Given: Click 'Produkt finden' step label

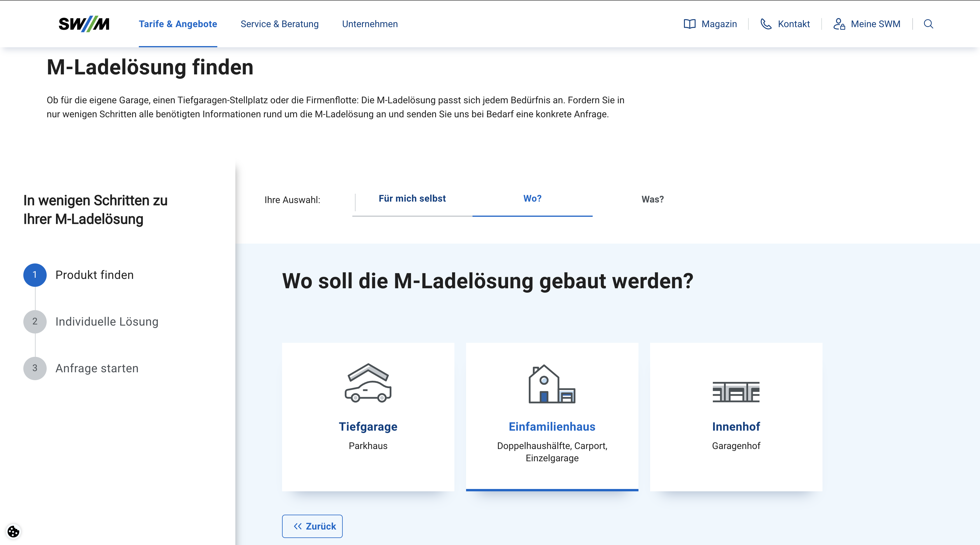Looking at the screenshot, I should pos(94,275).
